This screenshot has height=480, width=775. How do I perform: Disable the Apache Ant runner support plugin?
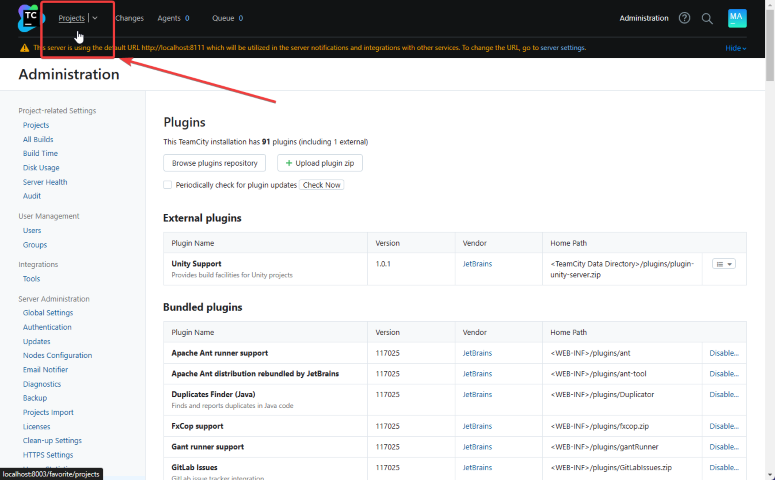click(x=724, y=353)
